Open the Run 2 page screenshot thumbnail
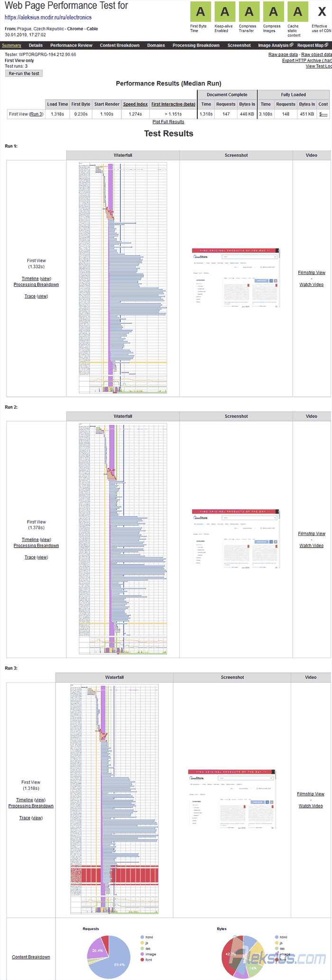332x980 pixels. click(236, 539)
